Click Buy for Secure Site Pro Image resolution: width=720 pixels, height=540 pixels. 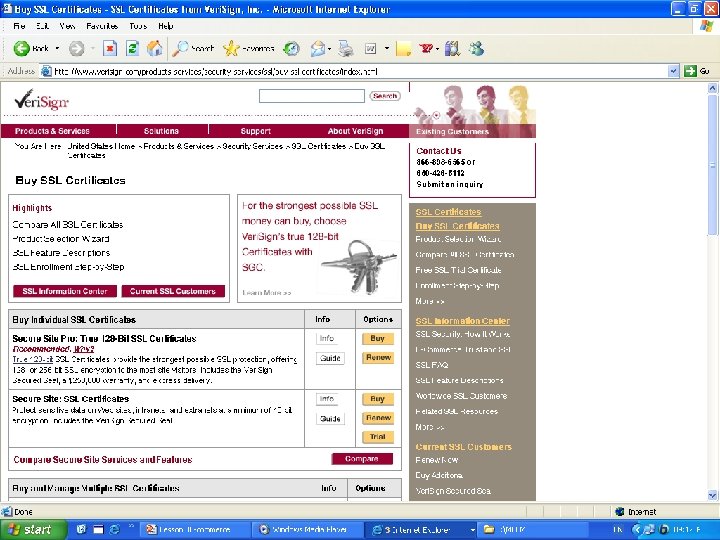pyautogui.click(x=377, y=338)
